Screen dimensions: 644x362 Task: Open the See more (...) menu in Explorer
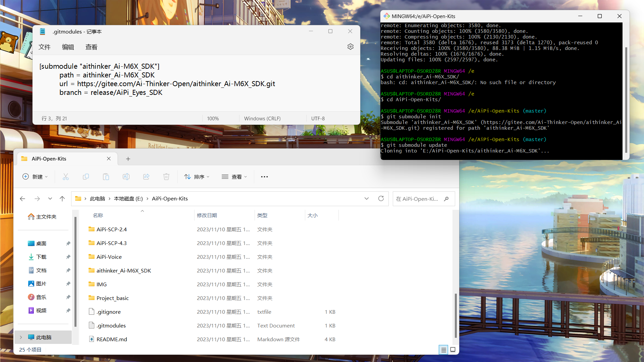[264, 177]
